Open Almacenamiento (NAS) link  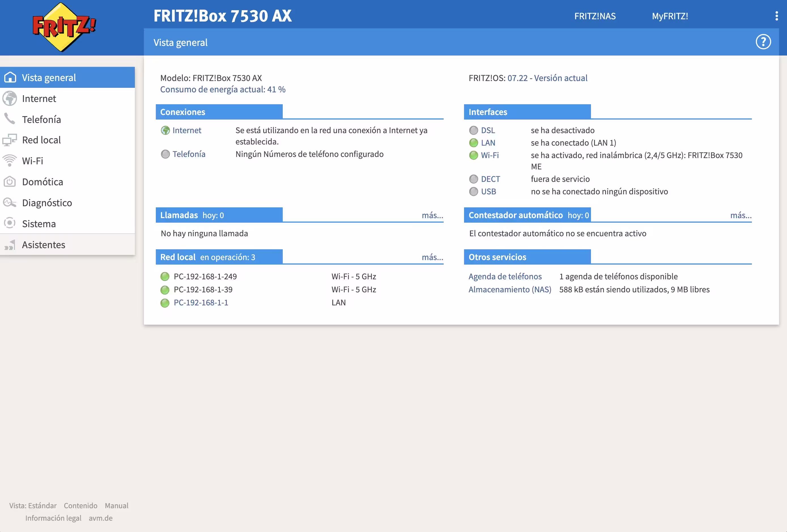click(510, 290)
